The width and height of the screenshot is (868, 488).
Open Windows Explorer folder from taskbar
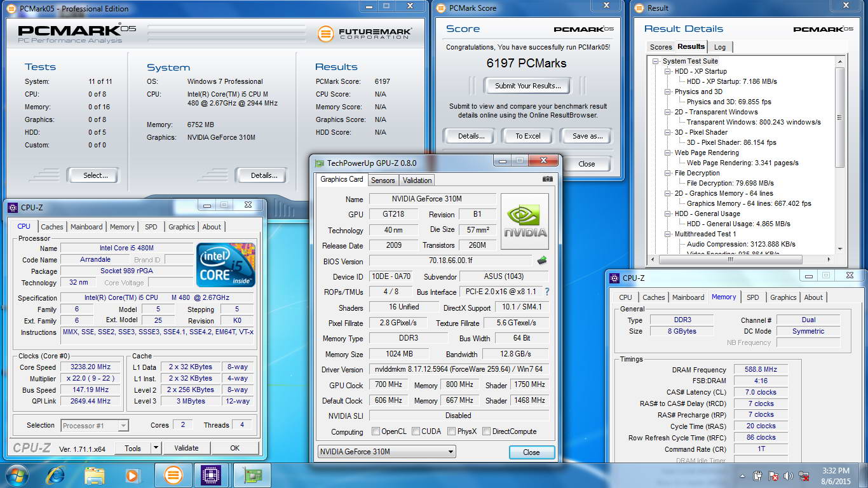94,475
